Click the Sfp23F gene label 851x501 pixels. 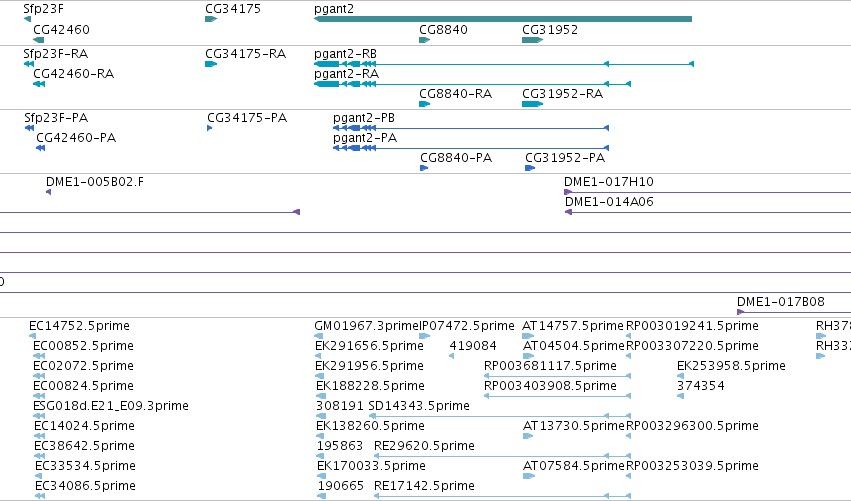pos(43,9)
